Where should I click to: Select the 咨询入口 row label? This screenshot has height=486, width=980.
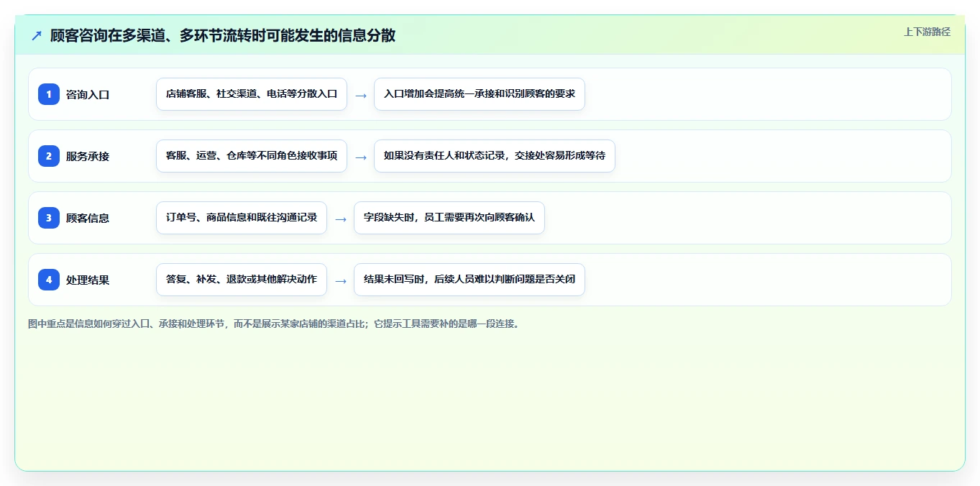pos(88,94)
